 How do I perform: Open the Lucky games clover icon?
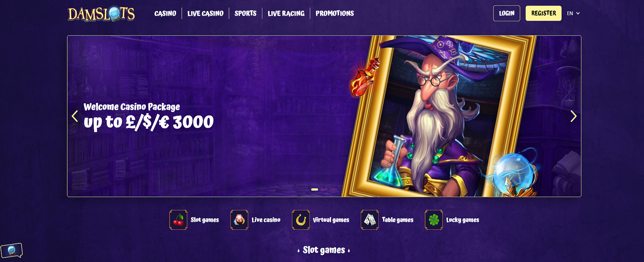[434, 220]
